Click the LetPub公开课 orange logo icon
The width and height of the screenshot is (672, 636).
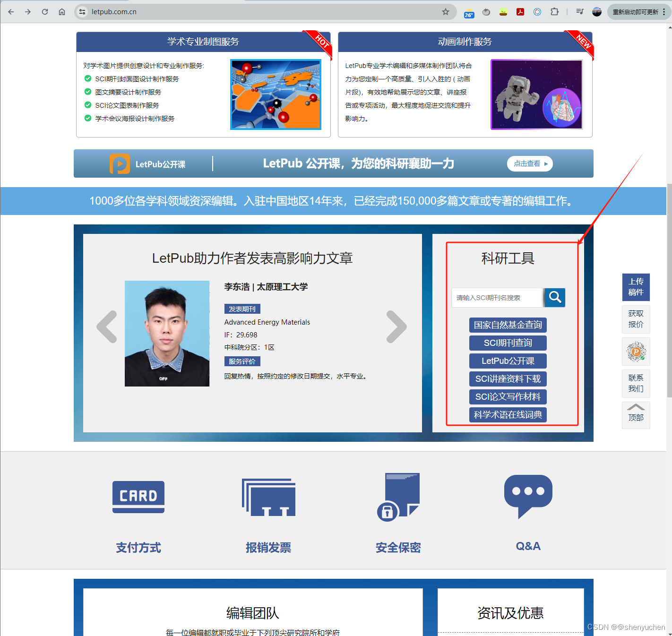point(120,164)
